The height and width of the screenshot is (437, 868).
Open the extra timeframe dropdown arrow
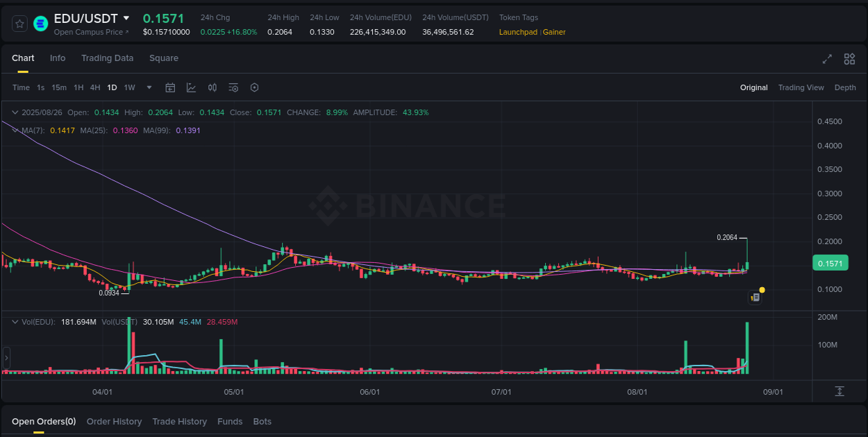click(x=149, y=87)
